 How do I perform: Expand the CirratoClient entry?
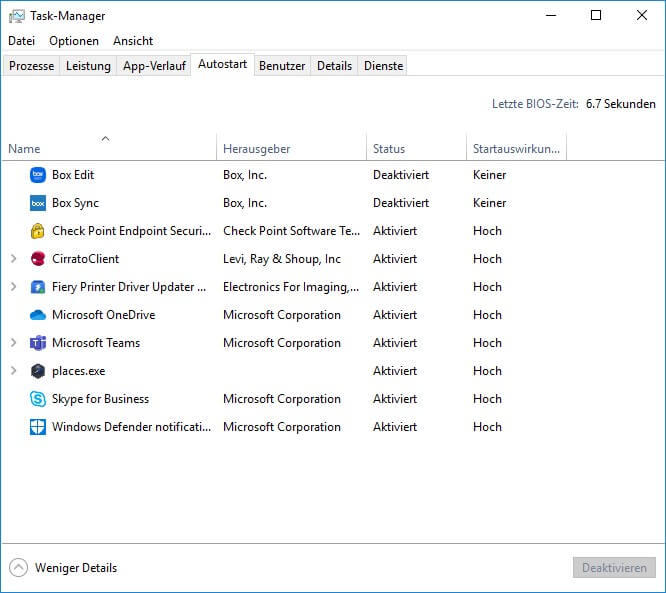coord(14,259)
